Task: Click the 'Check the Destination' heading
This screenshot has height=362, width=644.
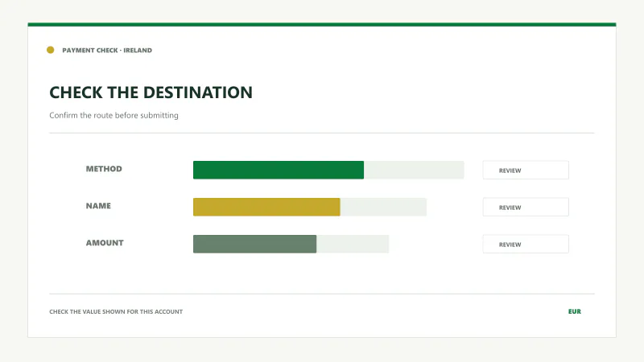Action: coord(151,93)
